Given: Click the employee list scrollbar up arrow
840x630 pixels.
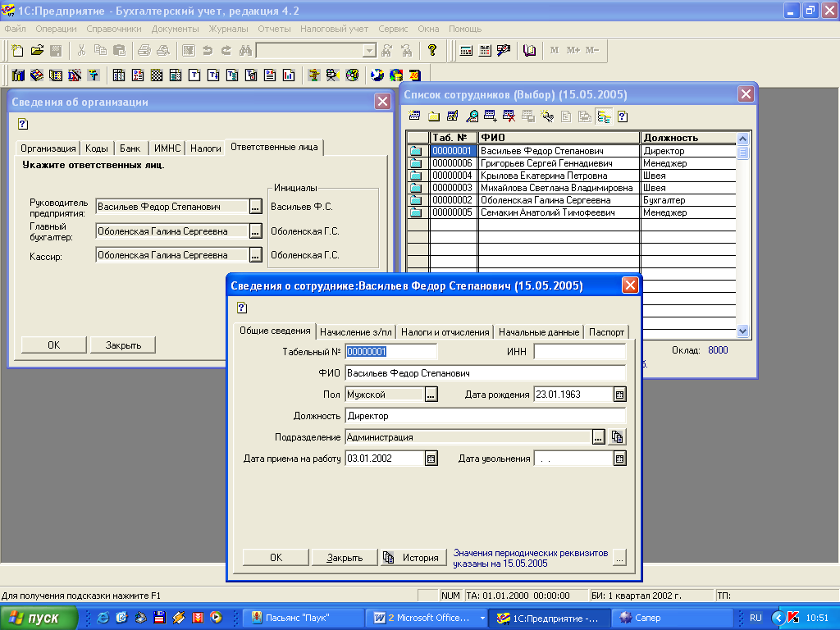Looking at the screenshot, I should [742, 139].
